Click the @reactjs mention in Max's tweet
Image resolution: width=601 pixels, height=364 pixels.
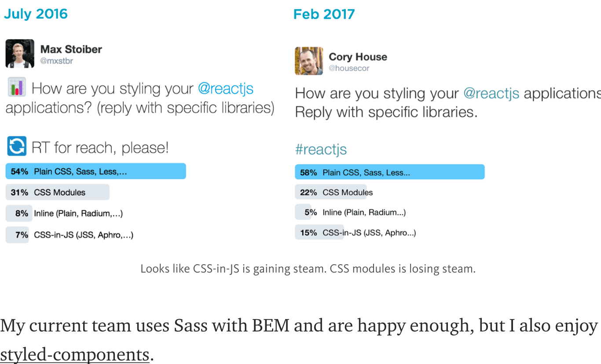[225, 88]
